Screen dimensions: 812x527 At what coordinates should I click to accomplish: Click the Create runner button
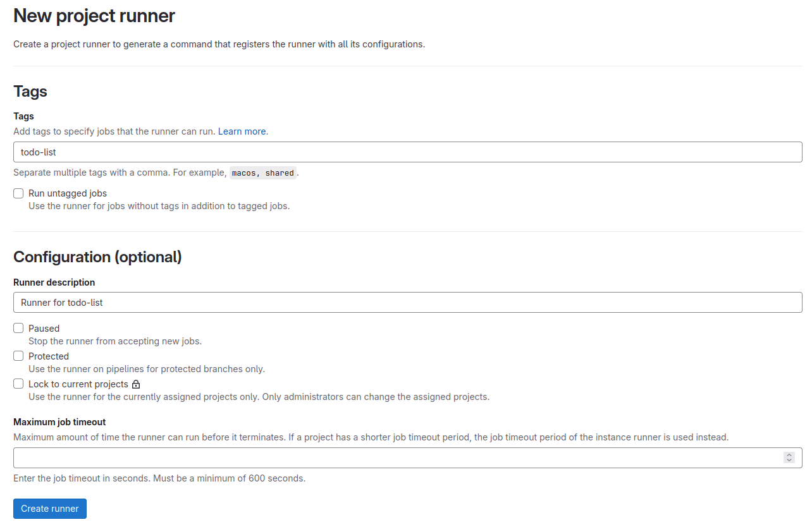pyautogui.click(x=50, y=509)
